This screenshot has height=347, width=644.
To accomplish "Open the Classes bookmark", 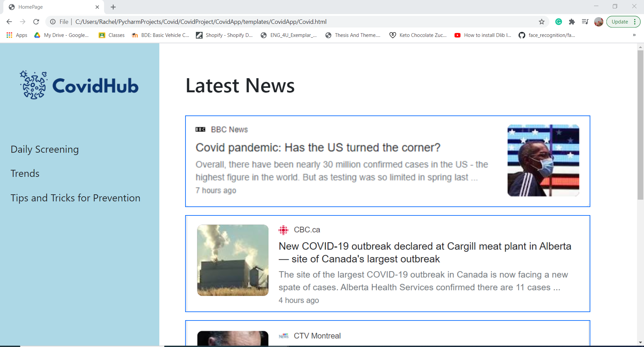I will [111, 35].
